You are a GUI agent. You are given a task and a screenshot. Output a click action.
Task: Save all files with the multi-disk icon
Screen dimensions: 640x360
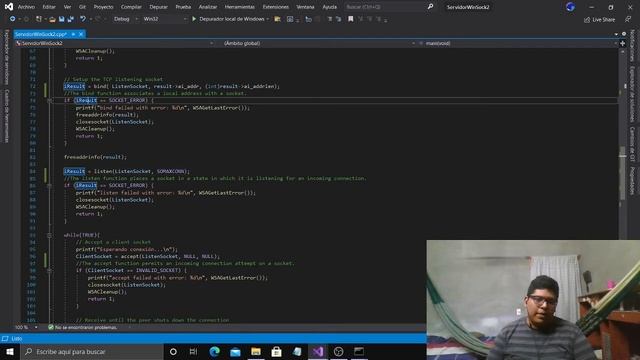[71, 19]
